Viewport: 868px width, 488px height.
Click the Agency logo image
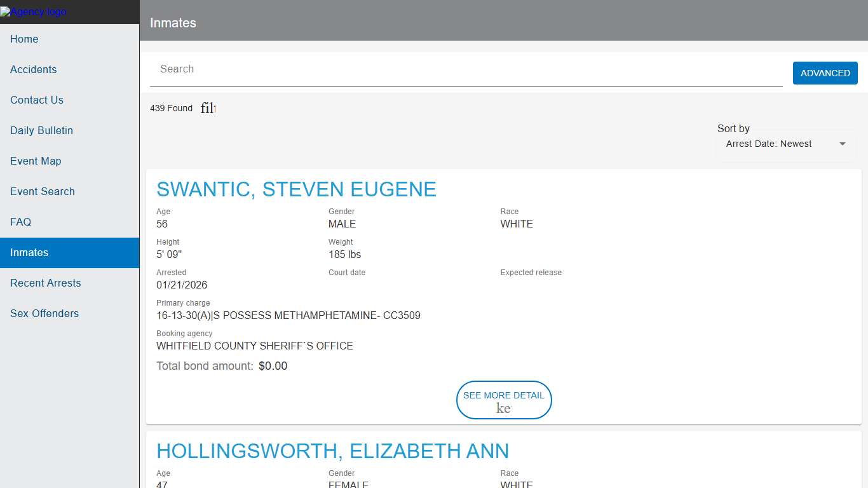[x=34, y=12]
